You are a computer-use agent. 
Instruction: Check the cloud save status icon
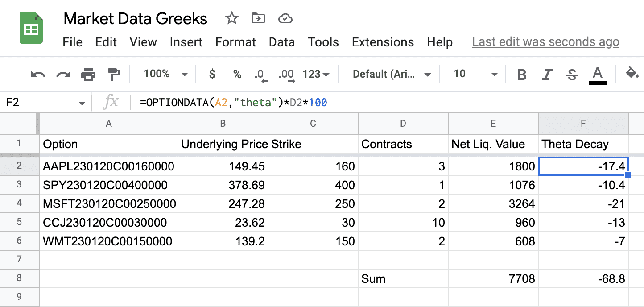[285, 18]
